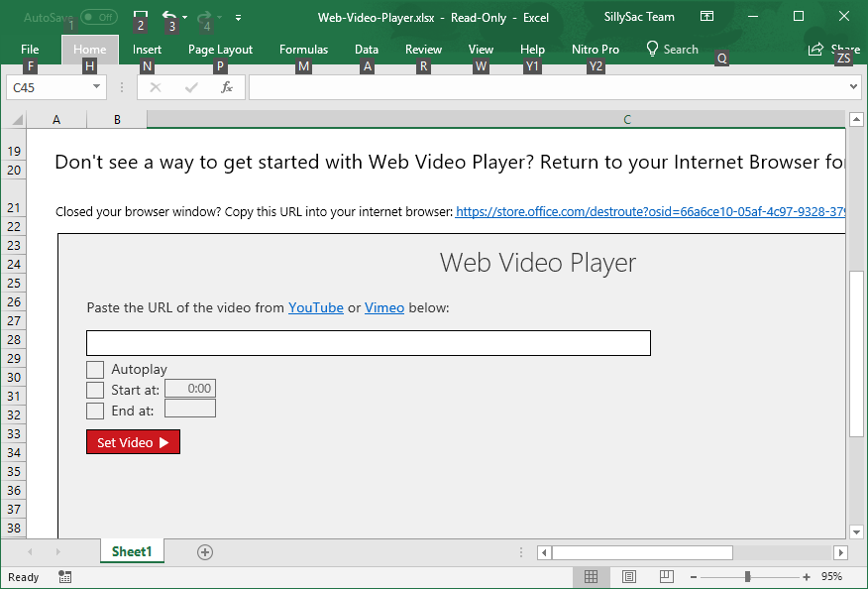The width and height of the screenshot is (868, 589).
Task: Open the File menu
Action: [x=30, y=50]
